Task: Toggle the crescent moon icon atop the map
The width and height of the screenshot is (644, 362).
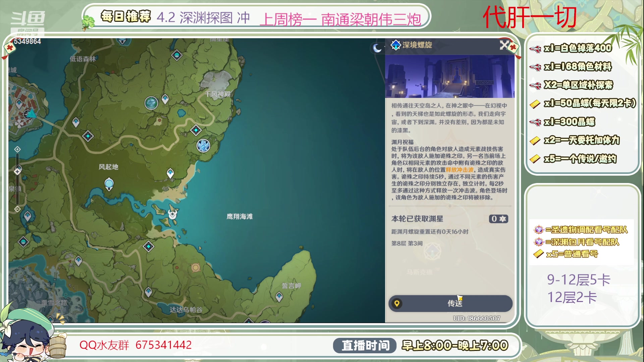Action: tap(377, 48)
